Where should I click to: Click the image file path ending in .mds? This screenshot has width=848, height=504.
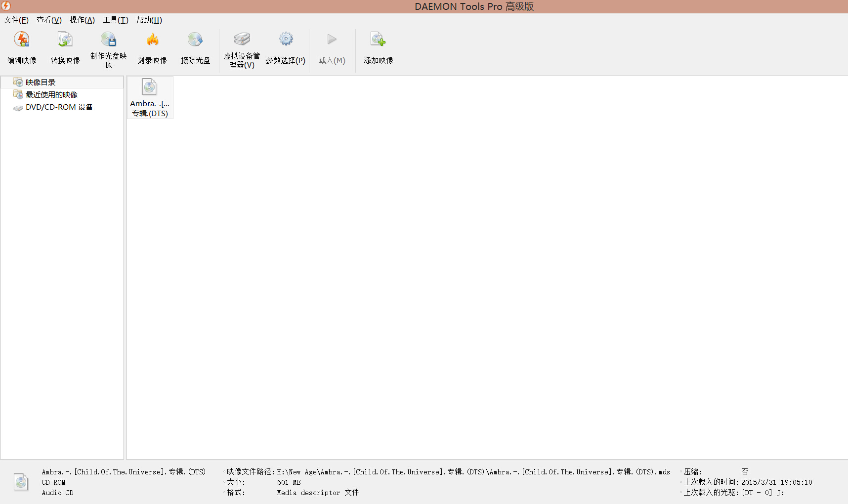[473, 472]
